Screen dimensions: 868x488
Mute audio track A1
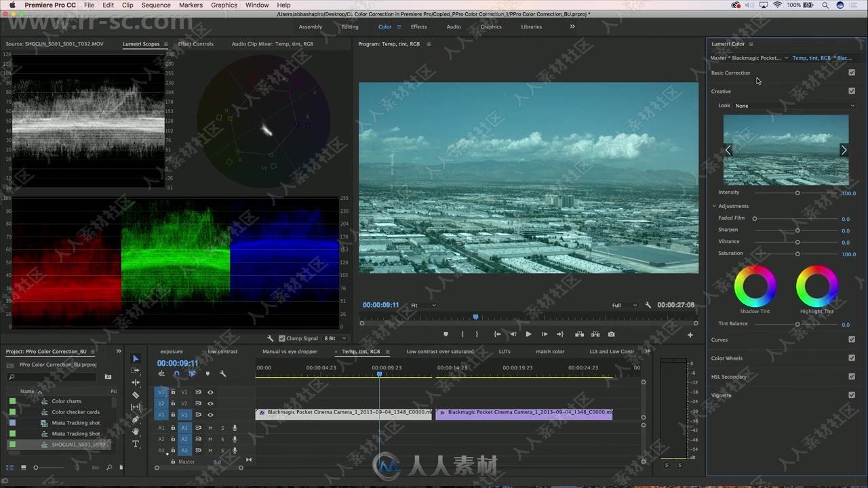click(x=210, y=428)
